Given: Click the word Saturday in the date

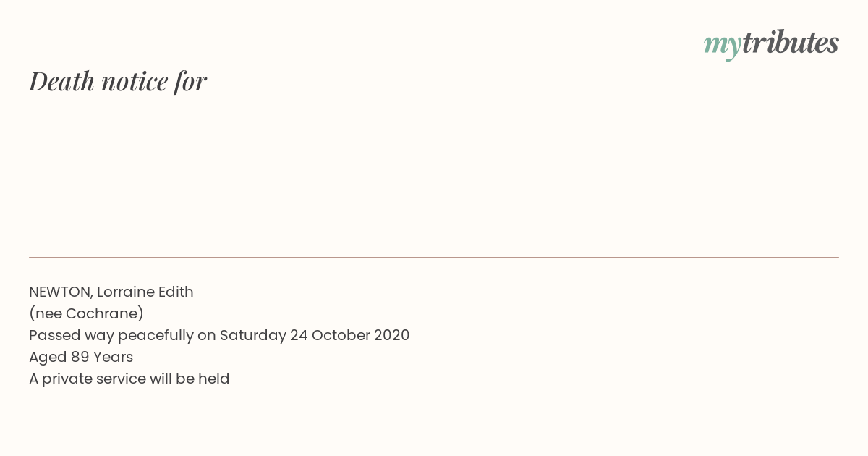Looking at the screenshot, I should 253,336.
